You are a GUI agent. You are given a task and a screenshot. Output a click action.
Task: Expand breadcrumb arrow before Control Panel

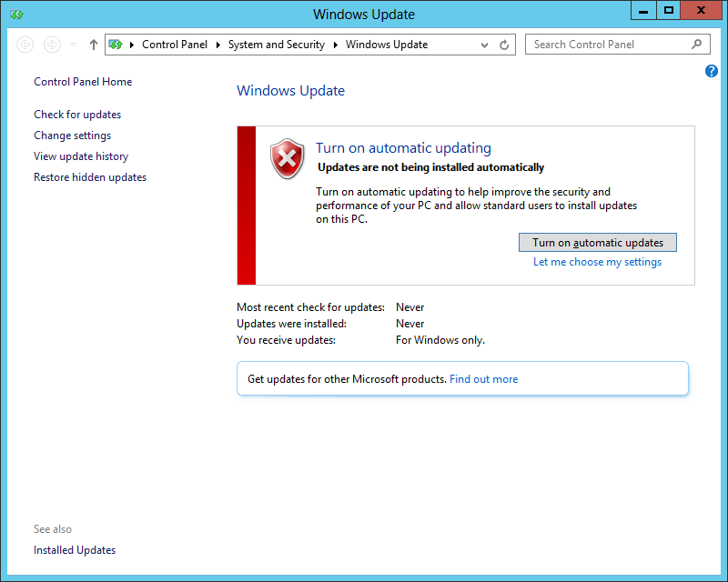pyautogui.click(x=132, y=45)
